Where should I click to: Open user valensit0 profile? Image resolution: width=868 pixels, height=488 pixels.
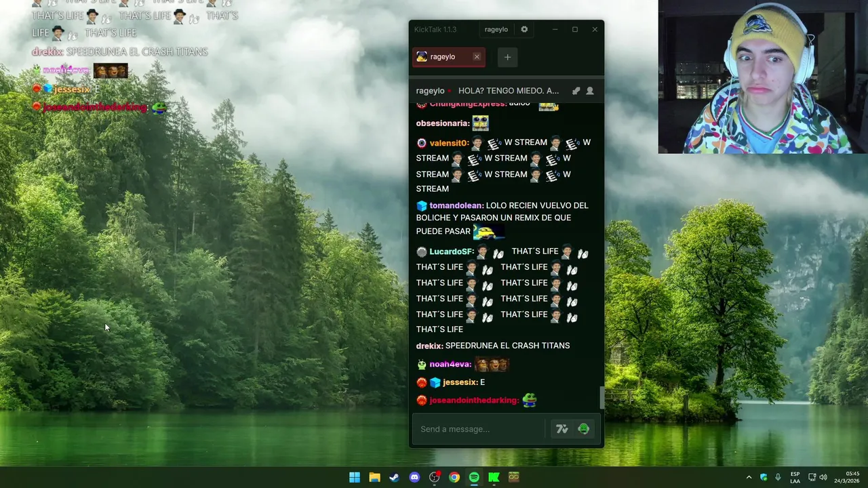tap(449, 143)
